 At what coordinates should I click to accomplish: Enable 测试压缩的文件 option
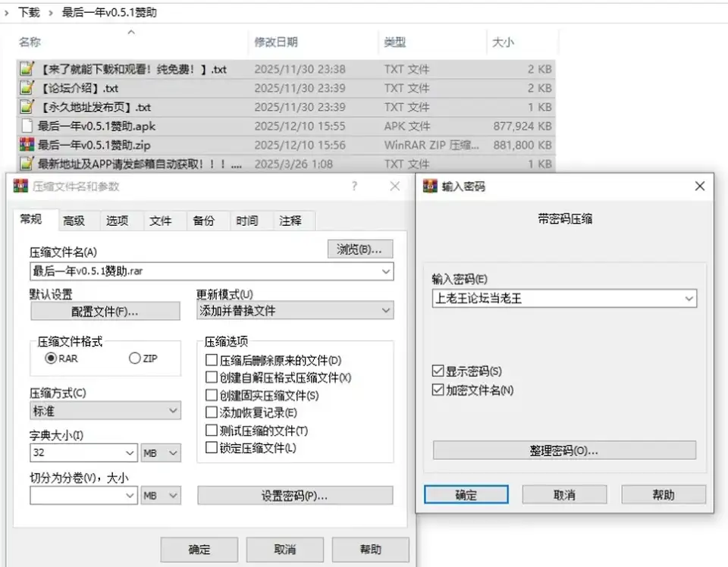(x=212, y=430)
